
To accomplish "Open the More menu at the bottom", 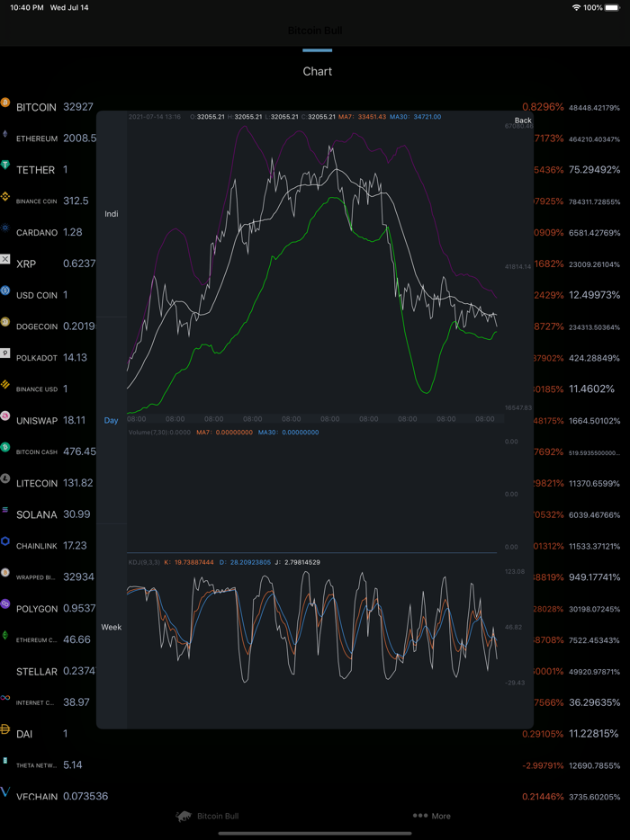I will click(433, 816).
